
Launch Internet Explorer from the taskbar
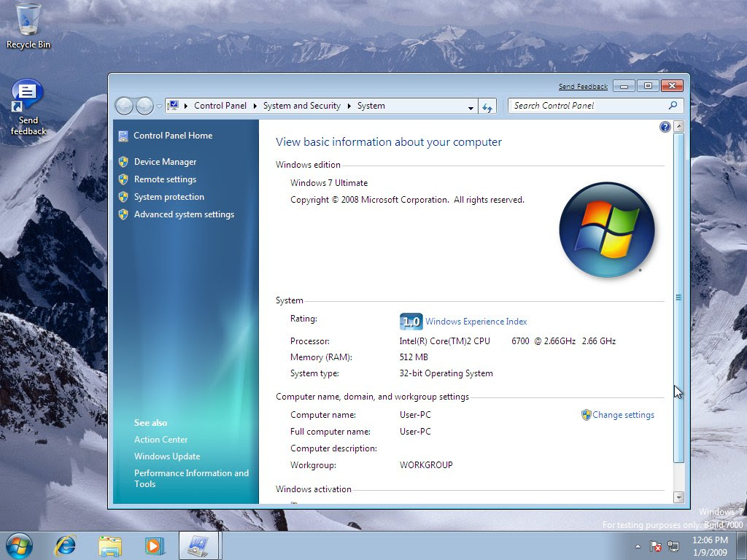(x=65, y=545)
